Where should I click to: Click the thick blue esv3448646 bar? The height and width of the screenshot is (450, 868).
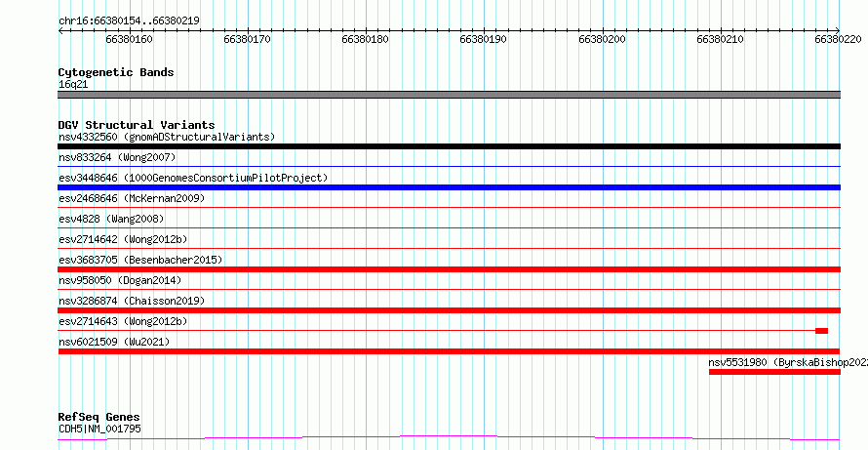(449, 187)
